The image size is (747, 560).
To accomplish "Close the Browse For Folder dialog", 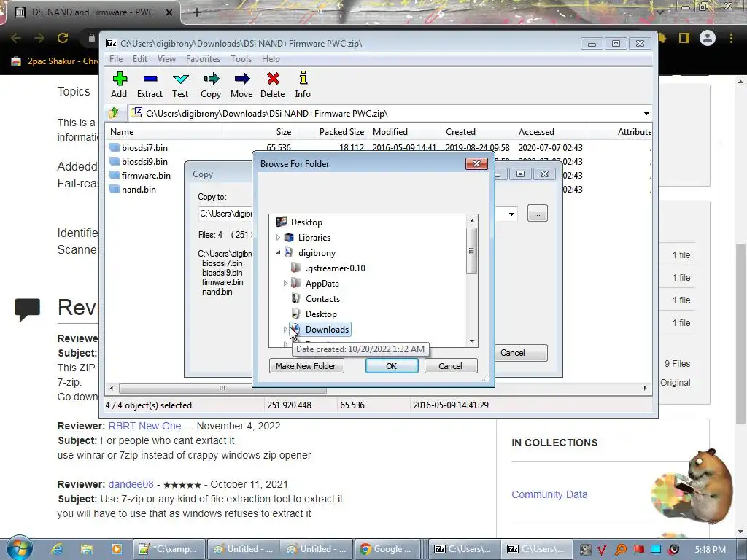I will [x=476, y=164].
